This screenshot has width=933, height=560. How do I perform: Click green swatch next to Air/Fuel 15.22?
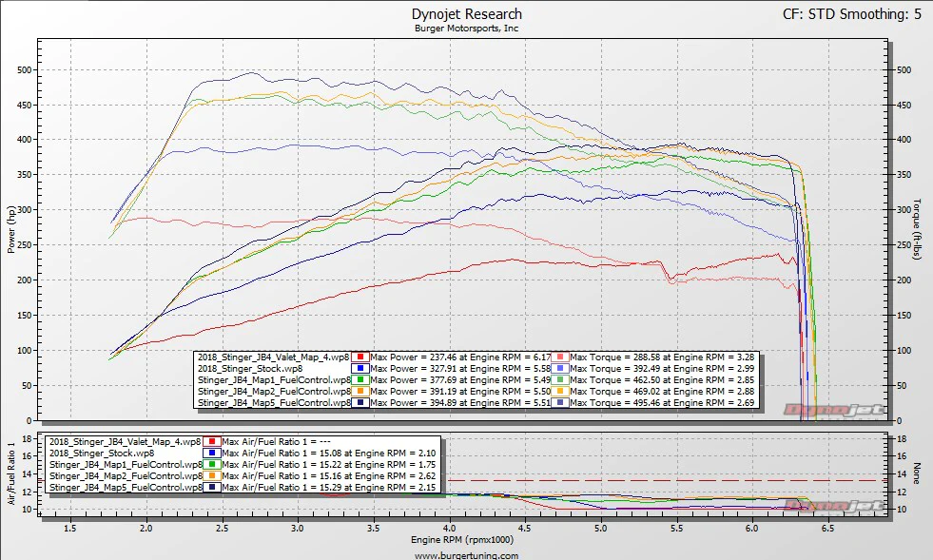[212, 464]
